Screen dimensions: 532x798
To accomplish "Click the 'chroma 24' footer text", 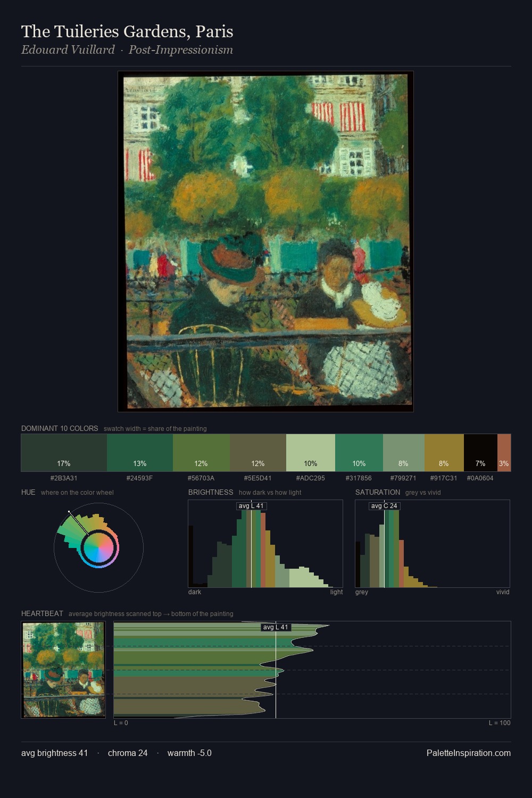I will pyautogui.click(x=128, y=753).
